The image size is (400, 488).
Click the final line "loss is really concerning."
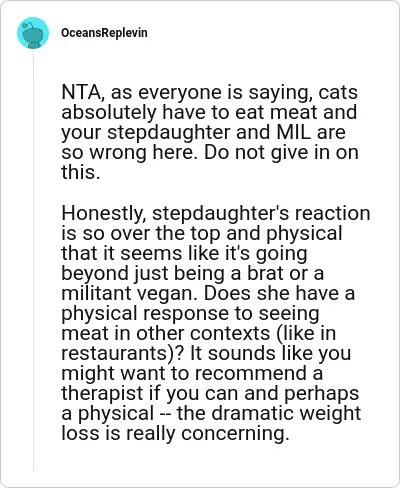pos(175,433)
